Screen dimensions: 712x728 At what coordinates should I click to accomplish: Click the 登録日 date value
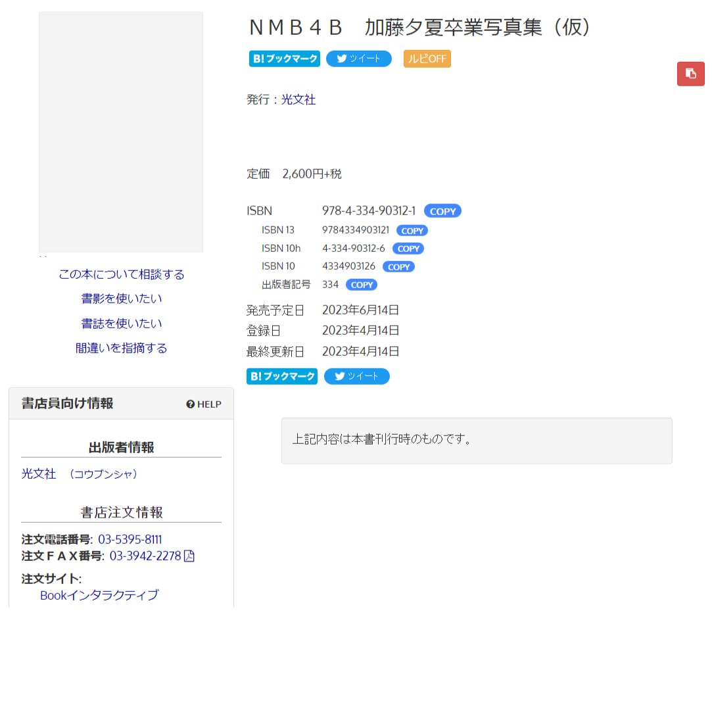(x=361, y=331)
